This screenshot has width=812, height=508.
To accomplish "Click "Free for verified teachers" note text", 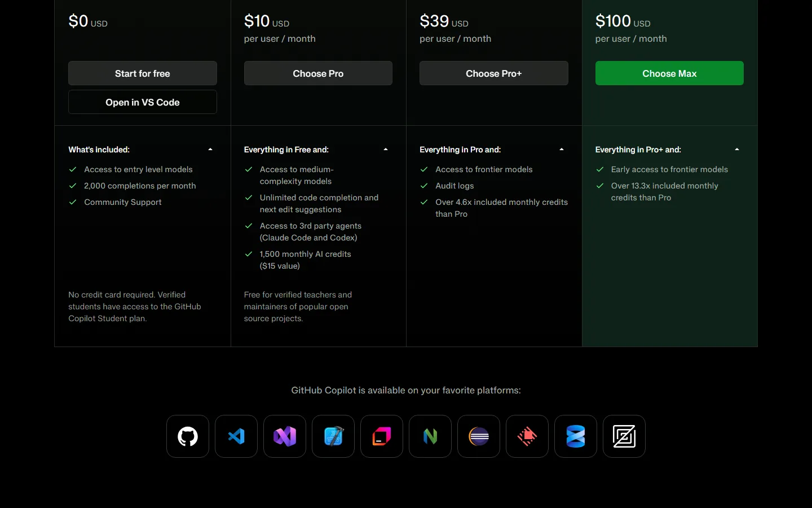I will point(298,306).
